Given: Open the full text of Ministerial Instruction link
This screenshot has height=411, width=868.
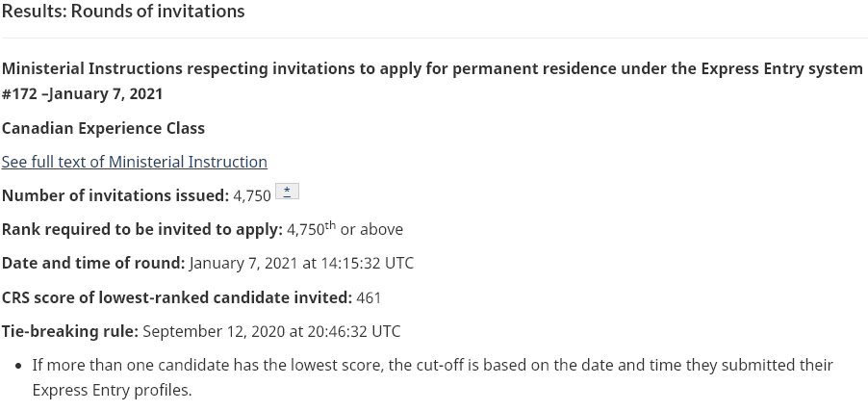Looking at the screenshot, I should tap(134, 162).
